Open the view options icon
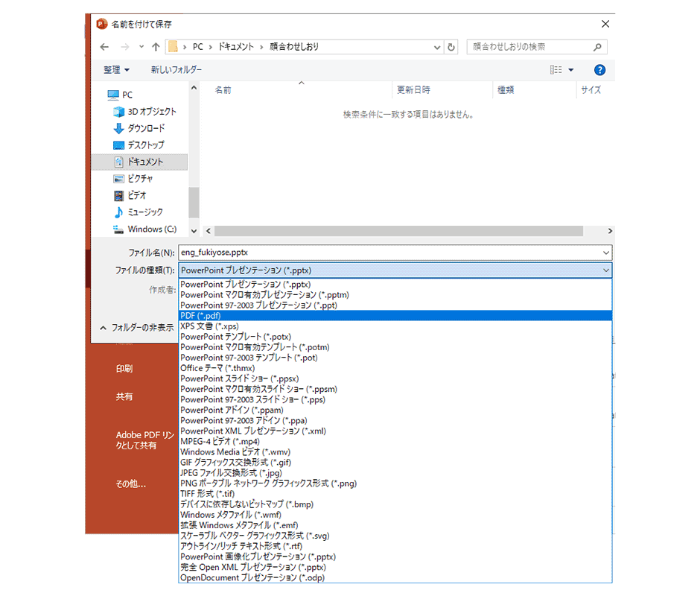The image size is (700, 596). (x=556, y=69)
